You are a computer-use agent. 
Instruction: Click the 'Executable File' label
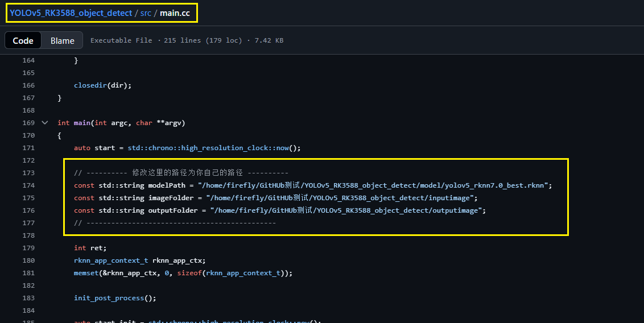[121, 40]
